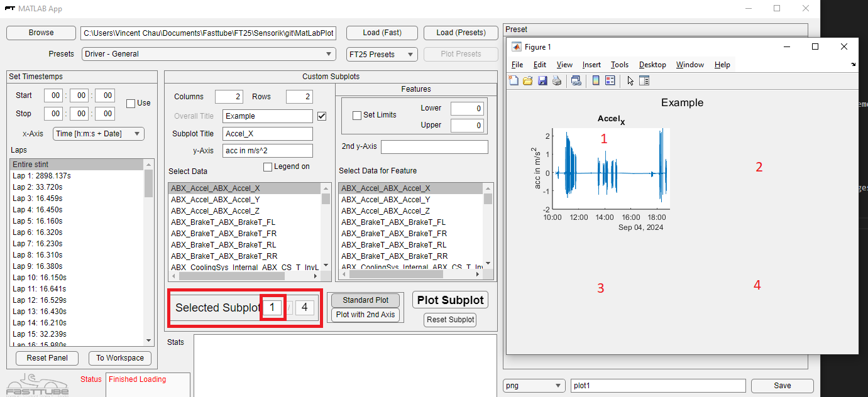Image resolution: width=868 pixels, height=397 pixels.
Task: Open the png file format dropdown
Action: coord(534,386)
